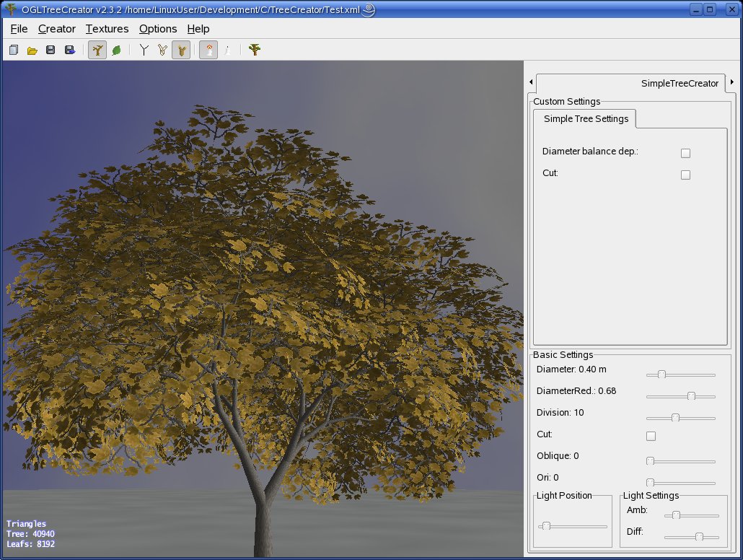Click the Save floppy disk icon
The height and width of the screenshot is (560, 743).
(50, 50)
